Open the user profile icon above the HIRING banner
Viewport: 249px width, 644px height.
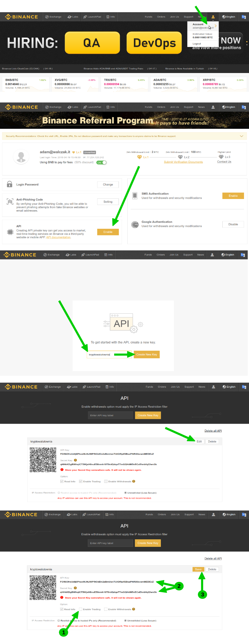tap(213, 17)
